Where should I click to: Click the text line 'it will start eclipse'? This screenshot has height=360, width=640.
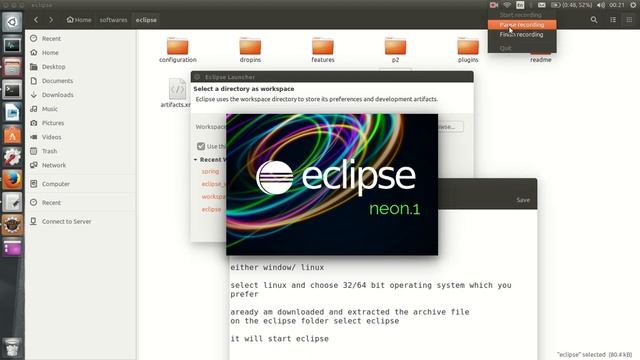coord(280,339)
